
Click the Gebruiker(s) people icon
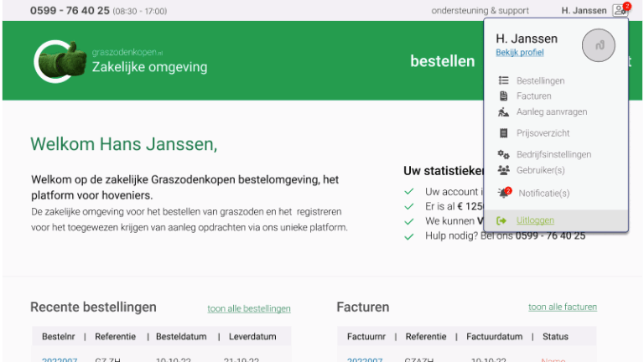click(503, 170)
